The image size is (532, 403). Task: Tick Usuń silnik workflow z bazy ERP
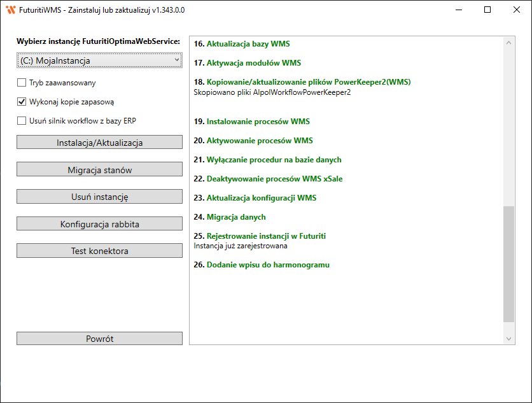point(22,120)
